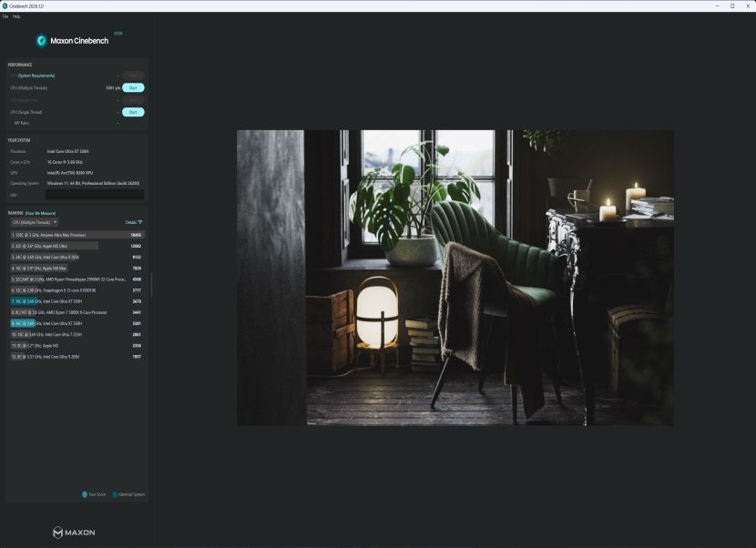756x548 pixels.
Task: Select the AMD Ryzen 7 8-Core Processor row
Action: point(77,312)
